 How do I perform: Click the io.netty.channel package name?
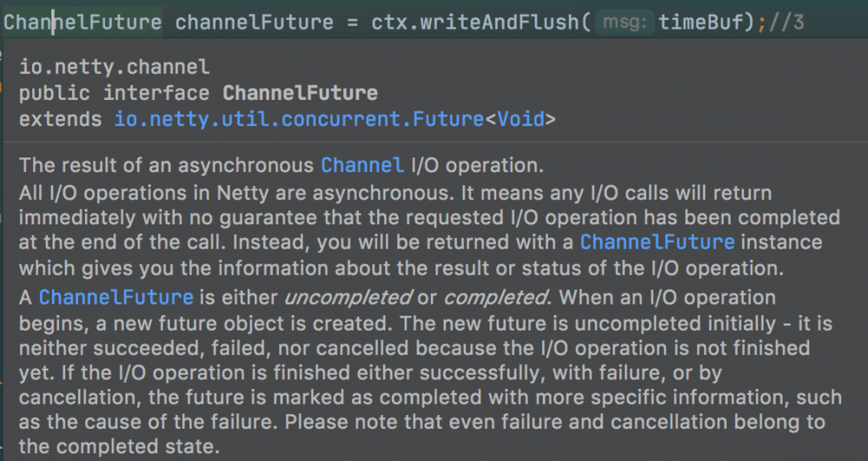coord(114,67)
